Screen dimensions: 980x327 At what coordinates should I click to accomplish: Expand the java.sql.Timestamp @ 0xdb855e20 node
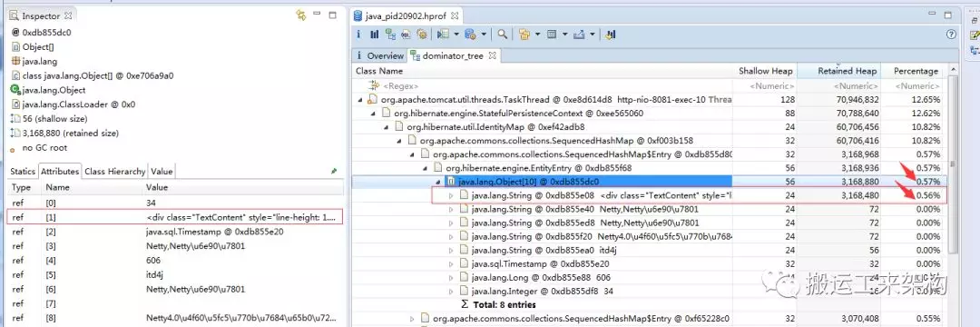pyautogui.click(x=452, y=264)
